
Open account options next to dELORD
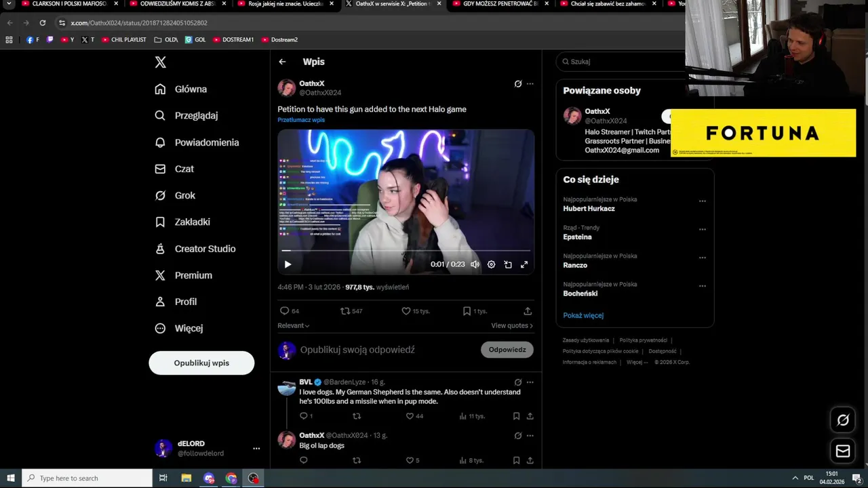256,448
